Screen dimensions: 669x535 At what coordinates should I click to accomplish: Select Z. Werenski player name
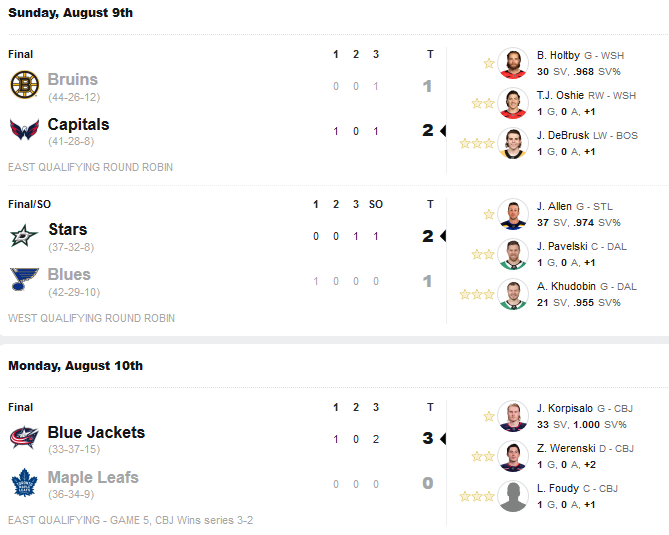tap(566, 448)
